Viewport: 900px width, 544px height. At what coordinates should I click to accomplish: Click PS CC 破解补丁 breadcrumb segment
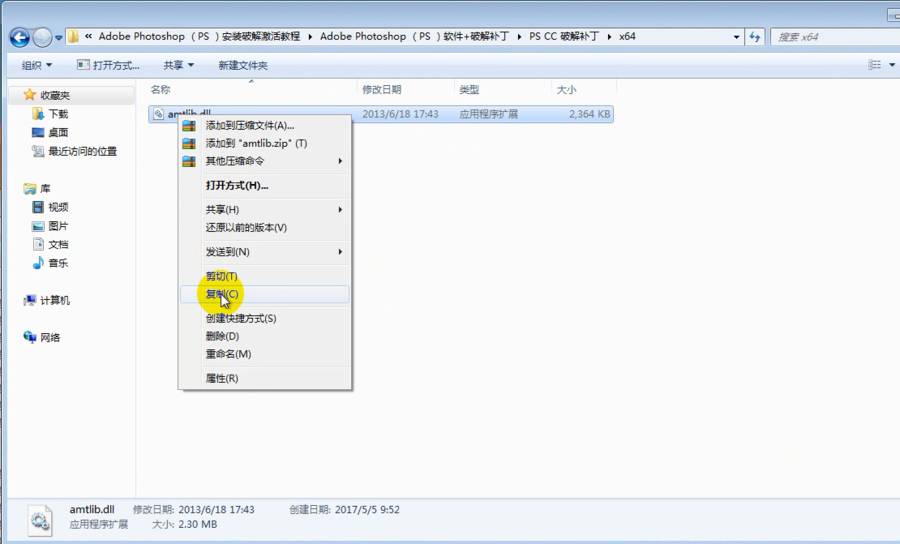[564, 36]
